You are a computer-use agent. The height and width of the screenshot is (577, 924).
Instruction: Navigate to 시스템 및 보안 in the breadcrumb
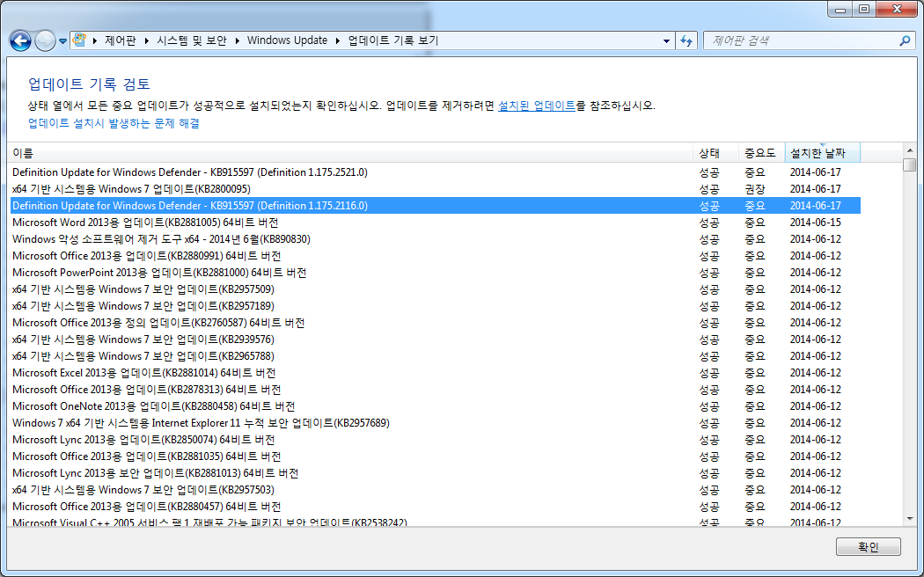pyautogui.click(x=192, y=40)
